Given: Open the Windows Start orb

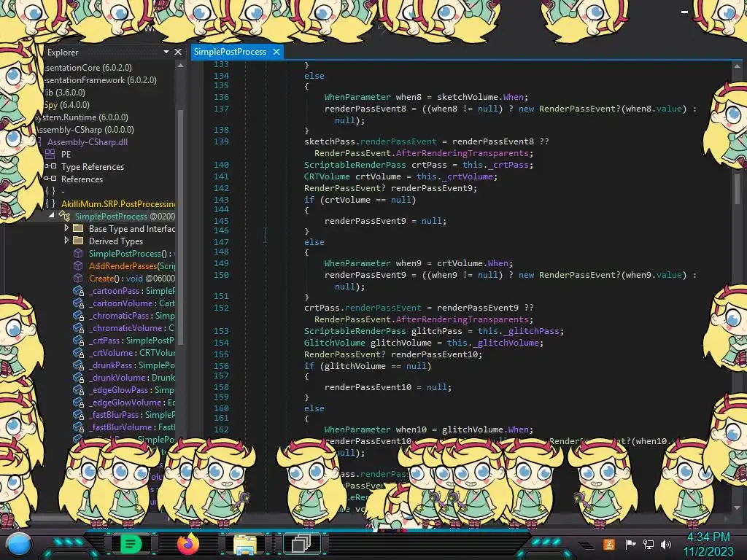Looking at the screenshot, I should click(x=19, y=545).
